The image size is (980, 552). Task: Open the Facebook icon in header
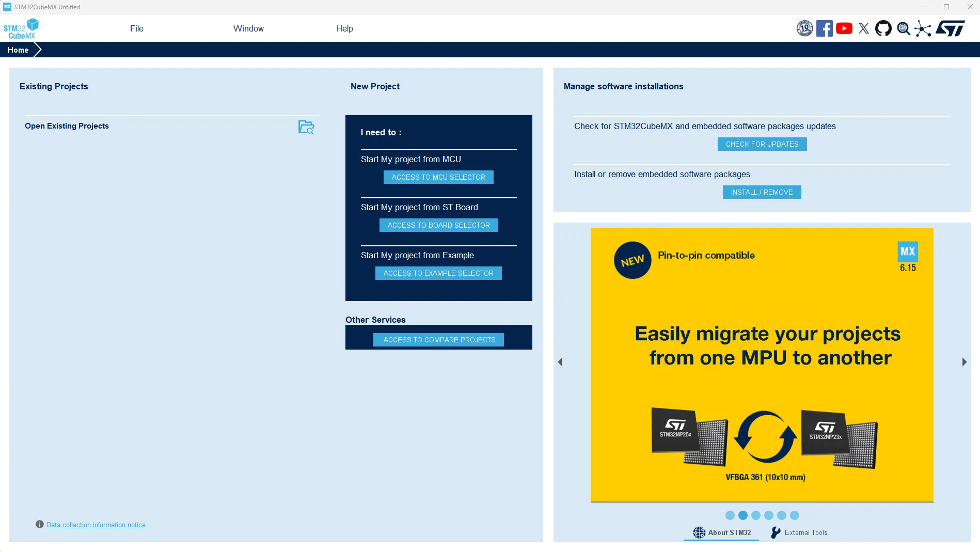(824, 28)
